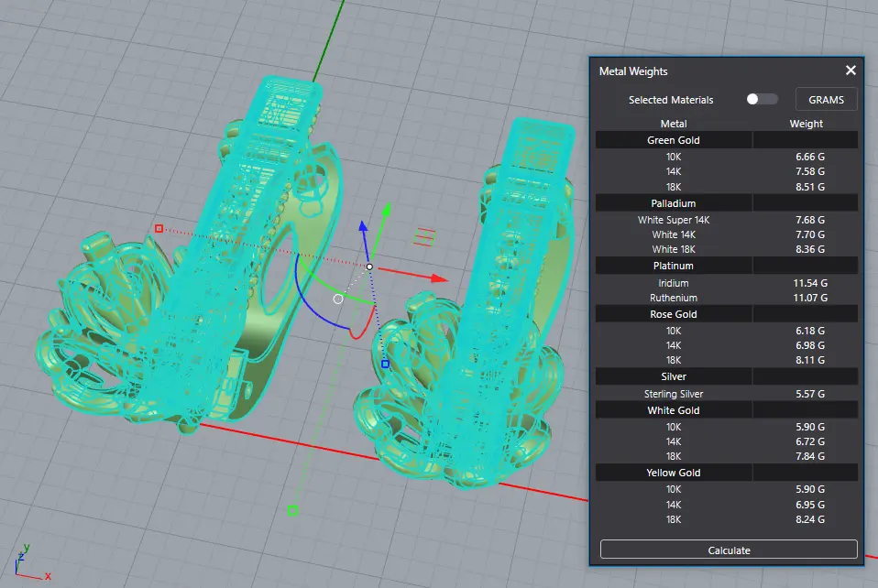Click the green square scale handle

(292, 510)
